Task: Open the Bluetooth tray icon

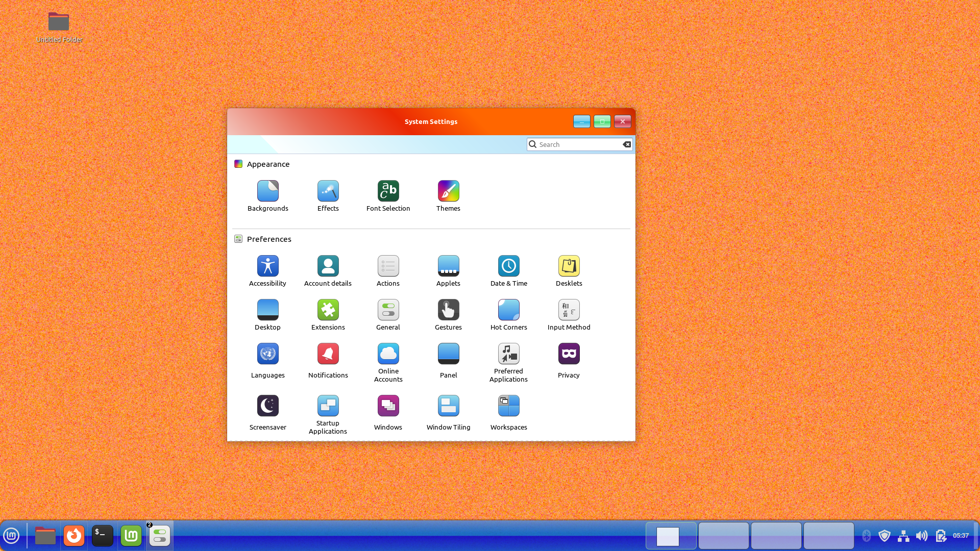Action: point(866,536)
